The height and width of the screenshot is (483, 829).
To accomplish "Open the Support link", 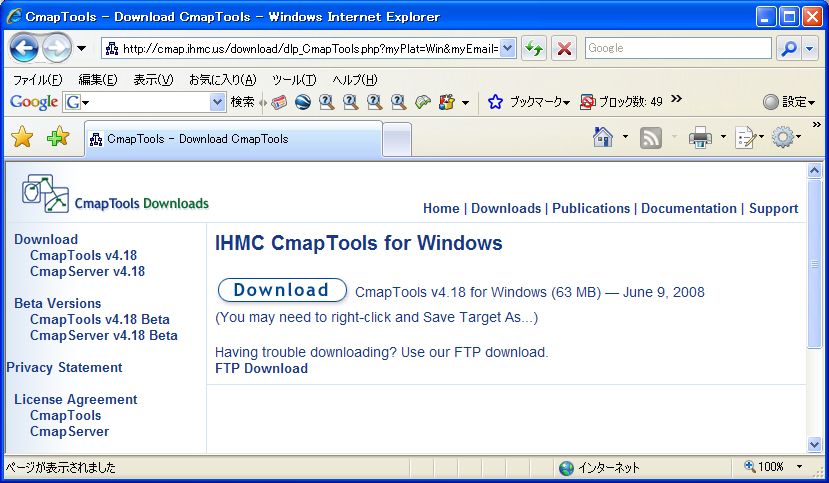I will 773,208.
